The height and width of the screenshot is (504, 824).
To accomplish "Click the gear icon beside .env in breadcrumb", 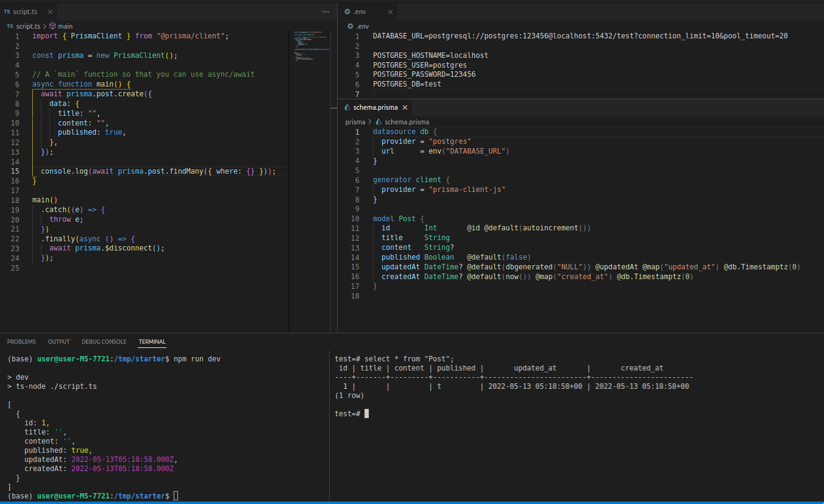I will 350,26.
